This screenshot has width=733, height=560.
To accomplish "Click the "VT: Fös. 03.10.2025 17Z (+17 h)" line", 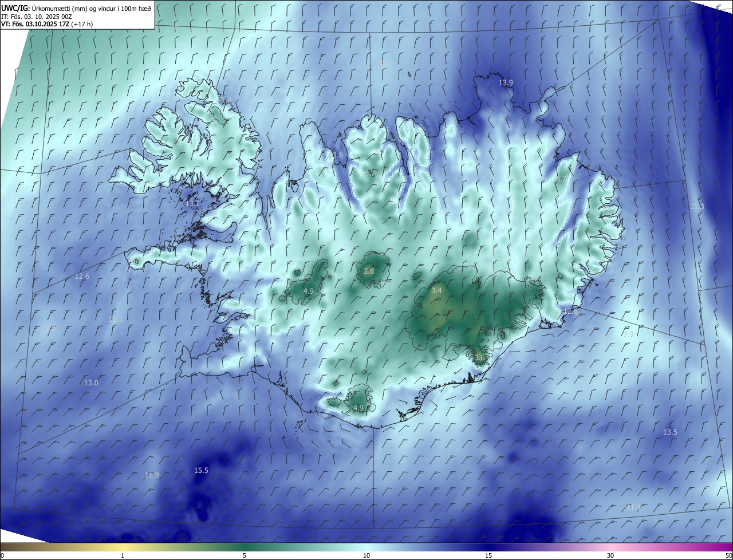I will tap(47, 23).
